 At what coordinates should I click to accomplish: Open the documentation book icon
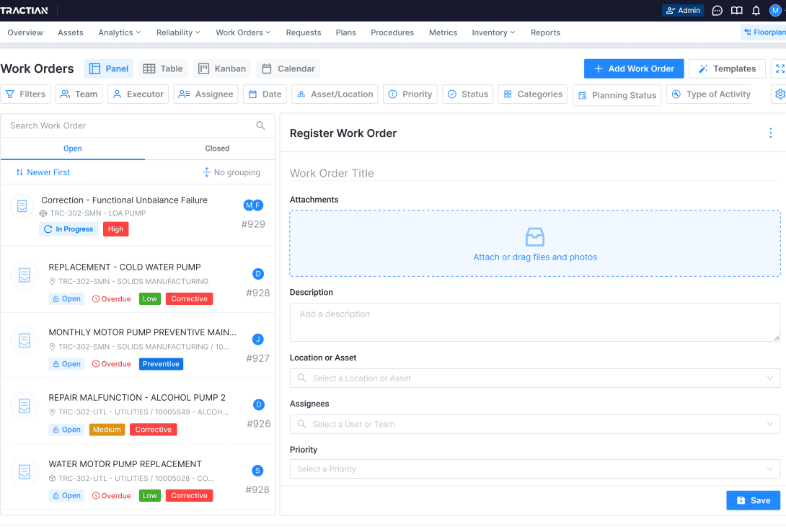point(736,11)
